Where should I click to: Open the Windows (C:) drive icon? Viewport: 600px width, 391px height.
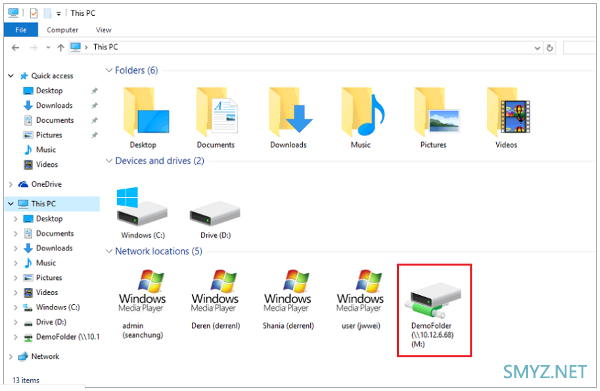(x=142, y=212)
